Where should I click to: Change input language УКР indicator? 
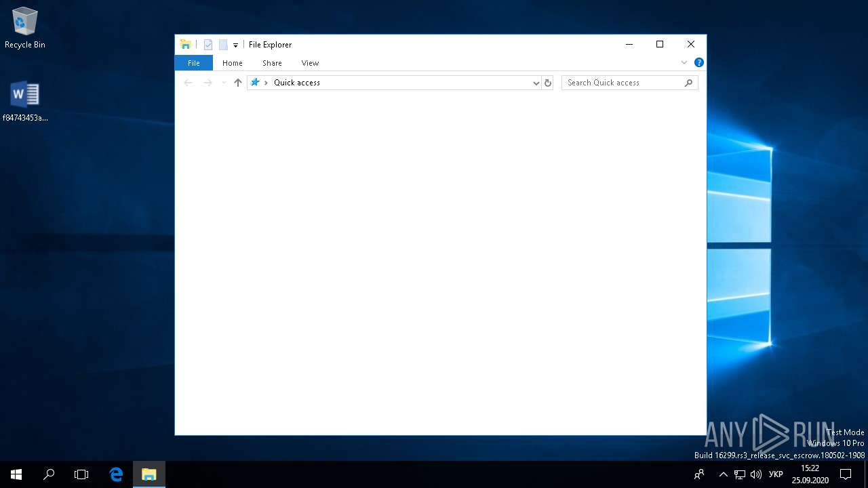[776, 474]
